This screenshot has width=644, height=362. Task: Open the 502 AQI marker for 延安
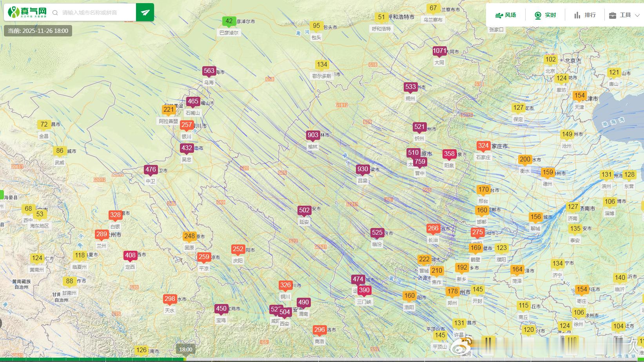305,211
